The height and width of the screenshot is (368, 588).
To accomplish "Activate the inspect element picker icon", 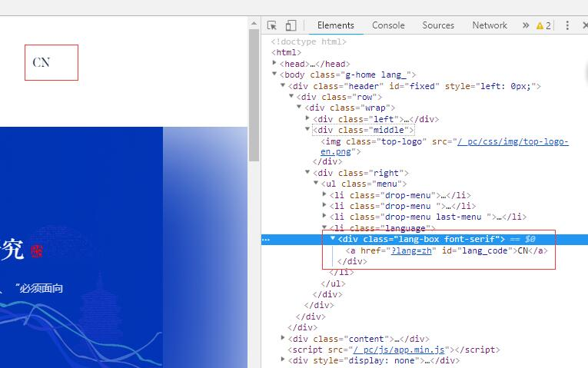I will tap(272, 25).
